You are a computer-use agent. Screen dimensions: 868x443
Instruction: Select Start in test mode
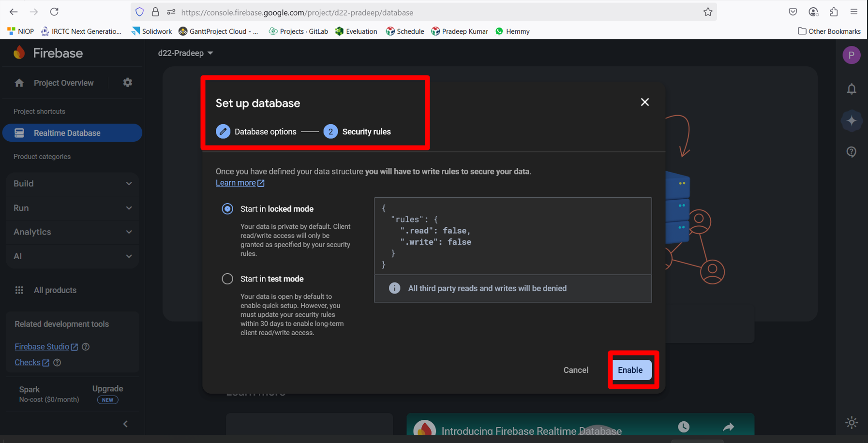pyautogui.click(x=227, y=279)
